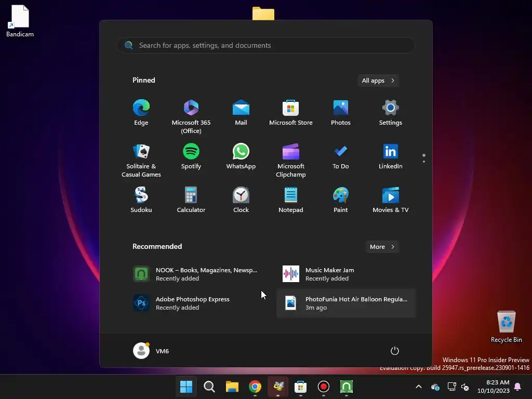This screenshot has height=399, width=532.
Task: Open OneDrive status in system tray
Action: click(435, 387)
